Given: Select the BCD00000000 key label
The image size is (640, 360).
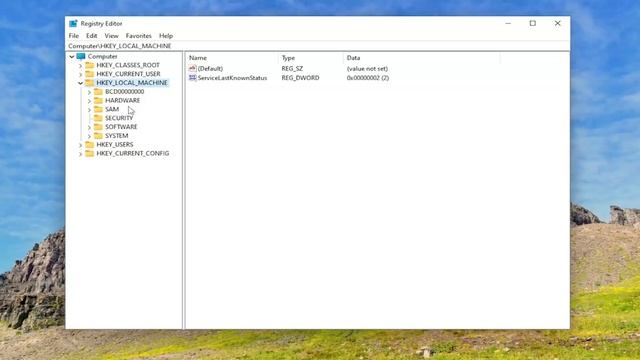Looking at the screenshot, I should tap(124, 92).
